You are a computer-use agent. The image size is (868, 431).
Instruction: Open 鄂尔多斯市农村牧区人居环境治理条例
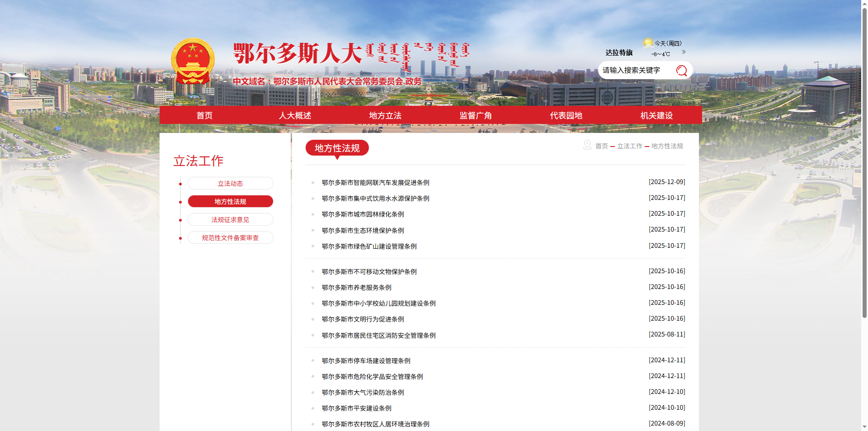[x=376, y=424]
